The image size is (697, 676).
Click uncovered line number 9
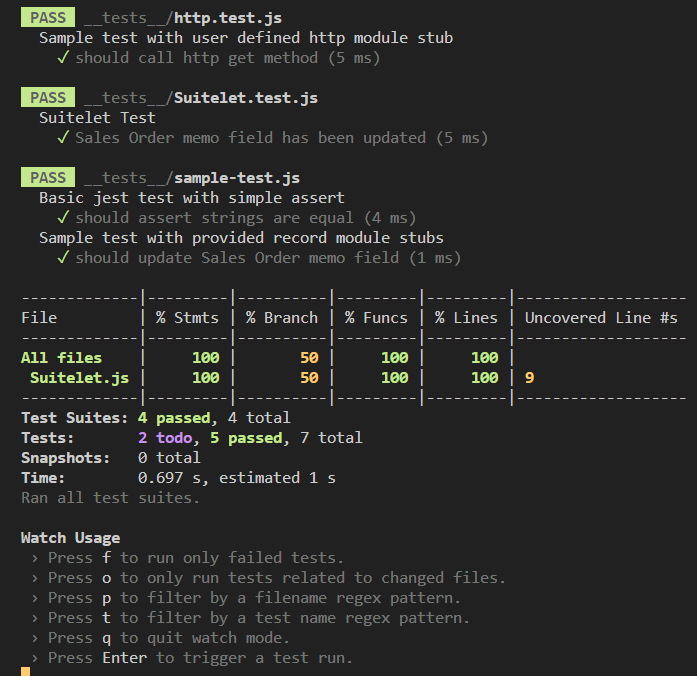[x=529, y=378]
